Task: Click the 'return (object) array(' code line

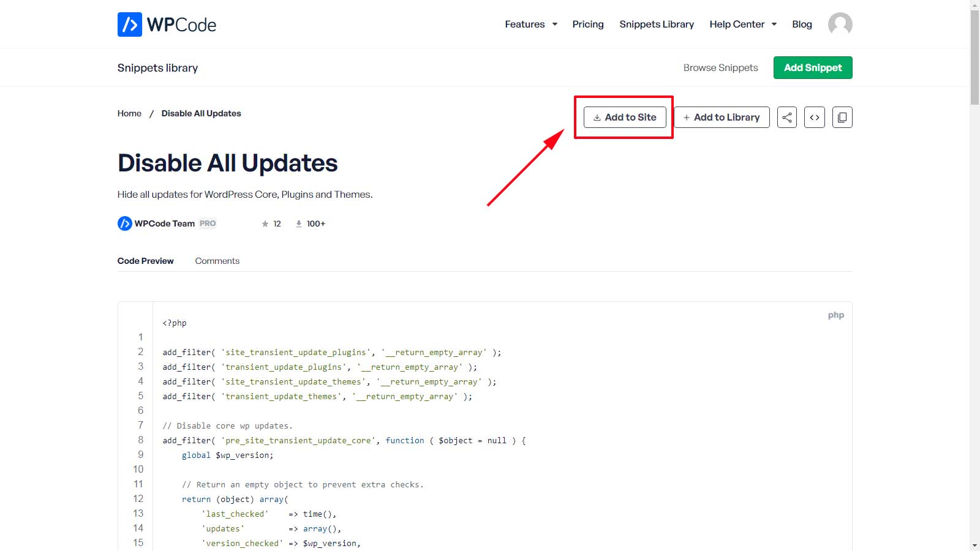Action: (x=235, y=499)
